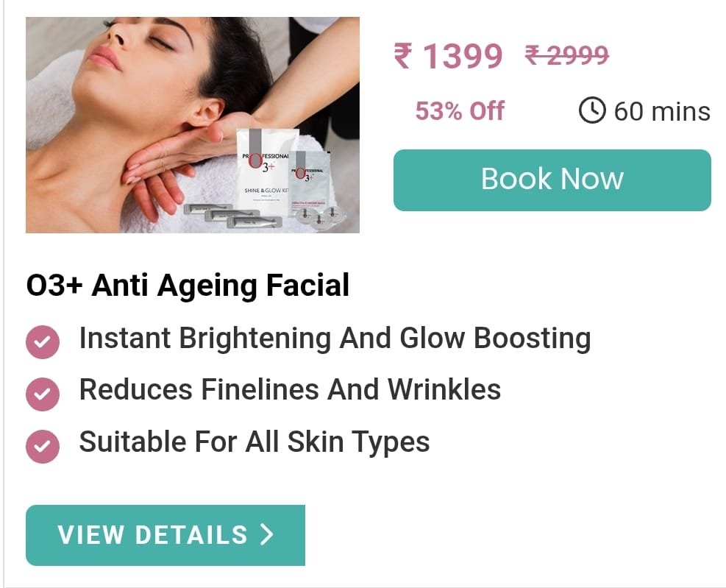Viewport: 726px width, 588px height.
Task: Click the struck-through original price 2999
Action: (x=566, y=55)
